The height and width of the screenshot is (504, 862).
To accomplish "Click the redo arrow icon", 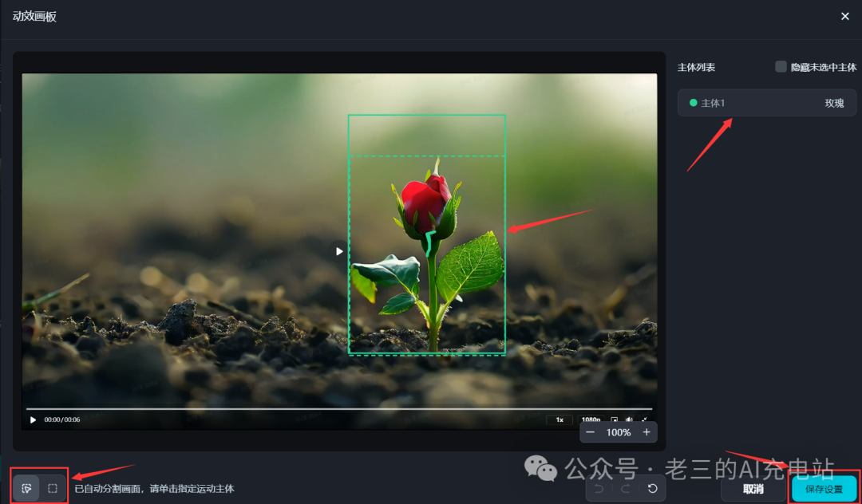I will coord(626,488).
